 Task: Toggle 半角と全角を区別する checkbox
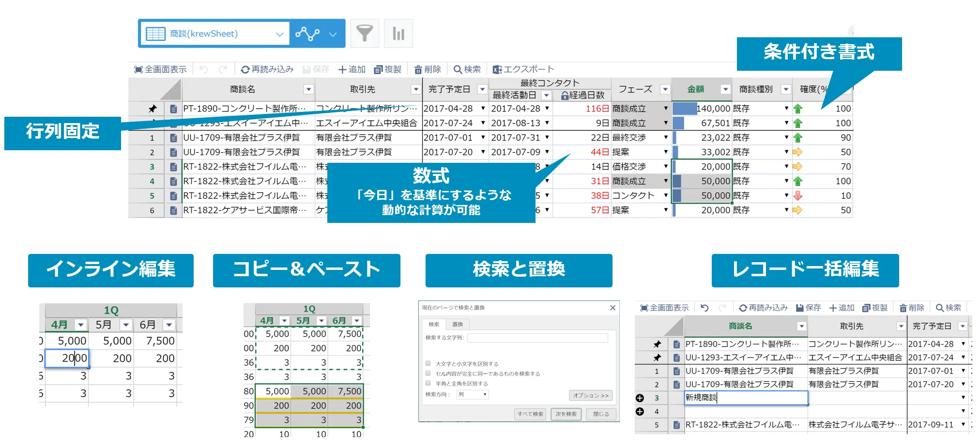pos(428,383)
